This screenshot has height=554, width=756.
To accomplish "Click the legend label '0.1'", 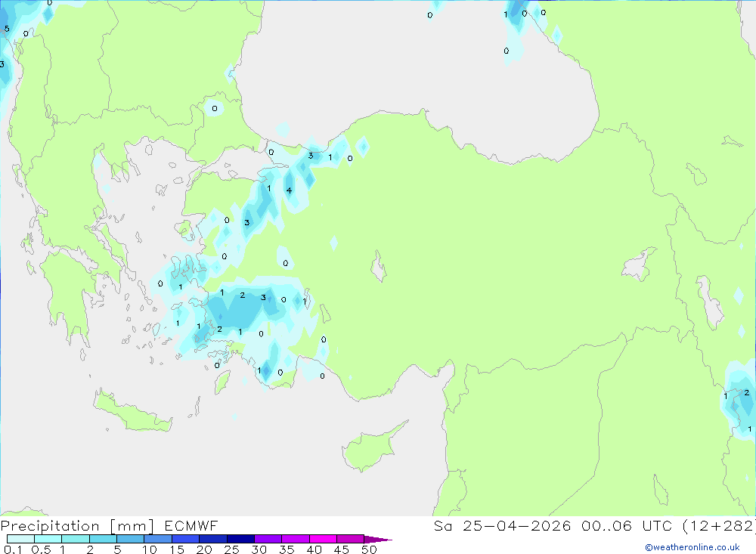I will [13, 549].
